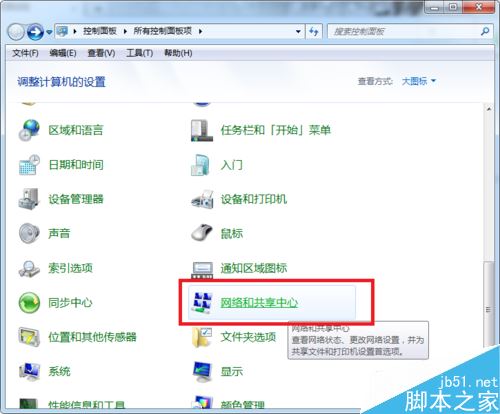Click the 鼠标 link
The height and width of the screenshot is (414, 500).
(232, 233)
